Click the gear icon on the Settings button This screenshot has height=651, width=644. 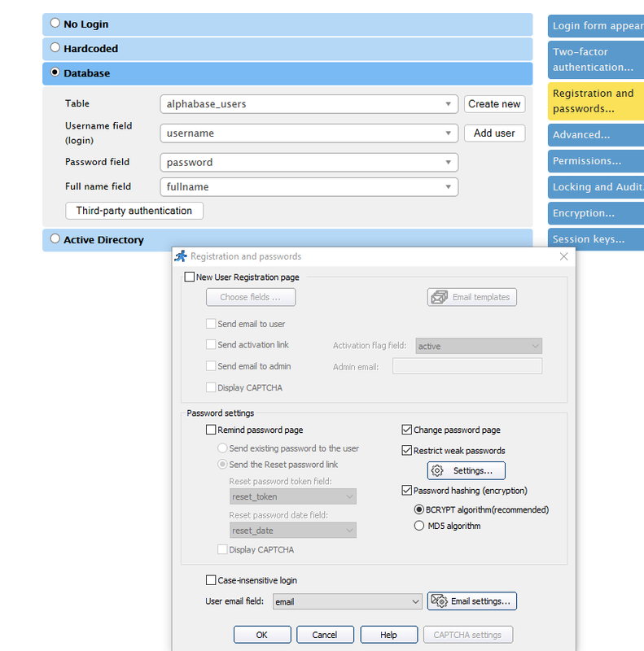point(436,470)
